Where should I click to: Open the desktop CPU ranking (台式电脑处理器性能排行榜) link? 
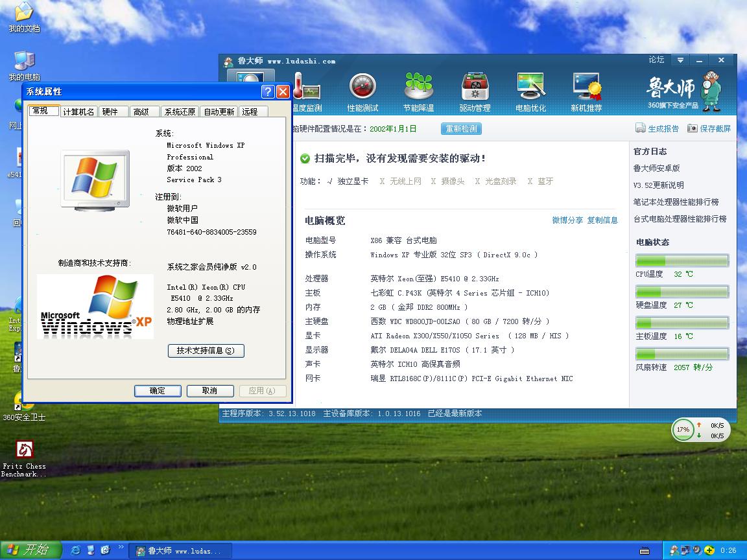680,219
